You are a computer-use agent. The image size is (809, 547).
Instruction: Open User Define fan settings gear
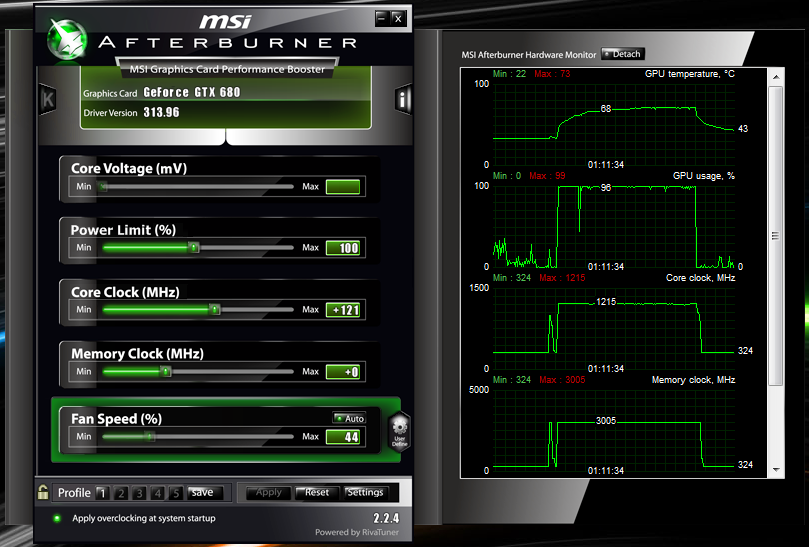pyautogui.click(x=399, y=432)
